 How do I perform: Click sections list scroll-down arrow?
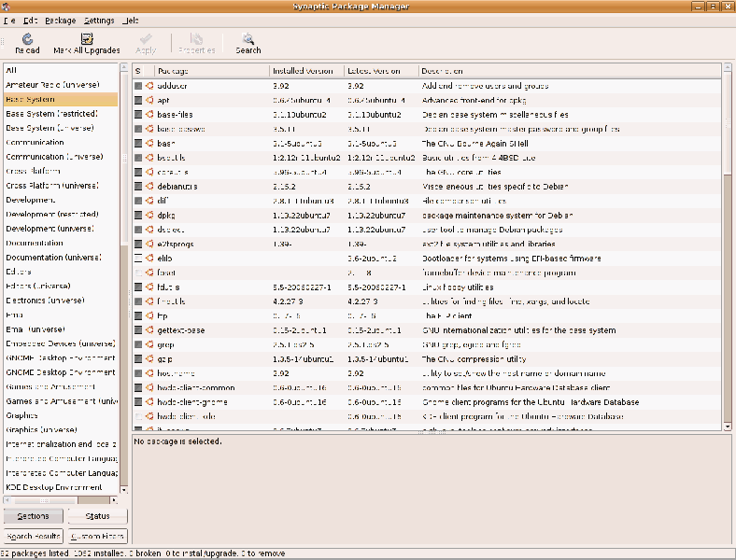click(x=124, y=490)
